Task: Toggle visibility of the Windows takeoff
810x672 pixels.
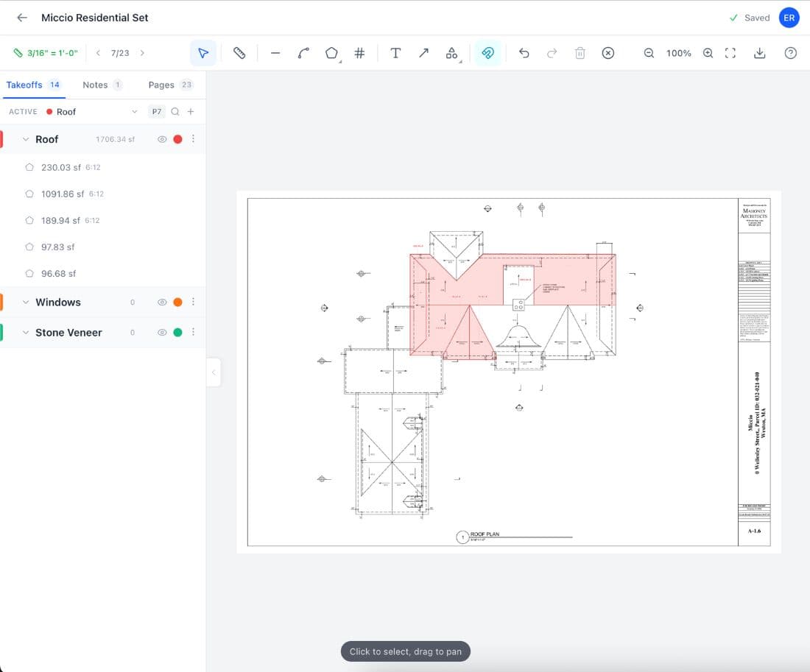Action: (161, 302)
